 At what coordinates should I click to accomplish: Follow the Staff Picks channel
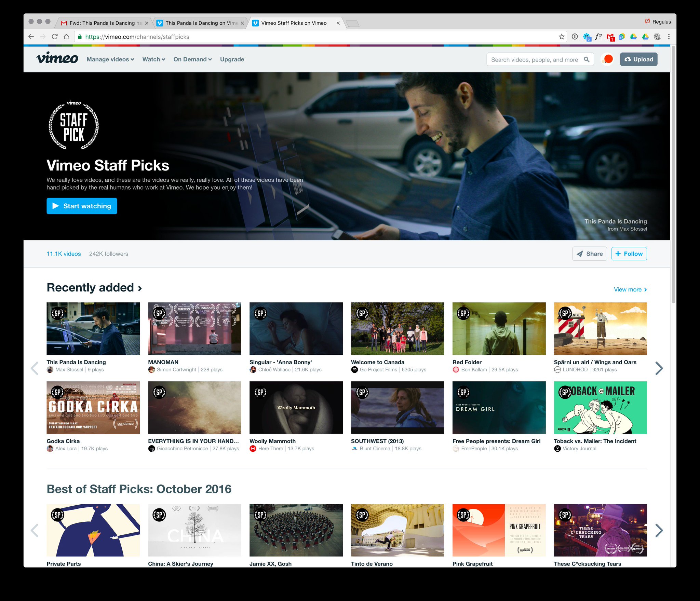(x=629, y=254)
